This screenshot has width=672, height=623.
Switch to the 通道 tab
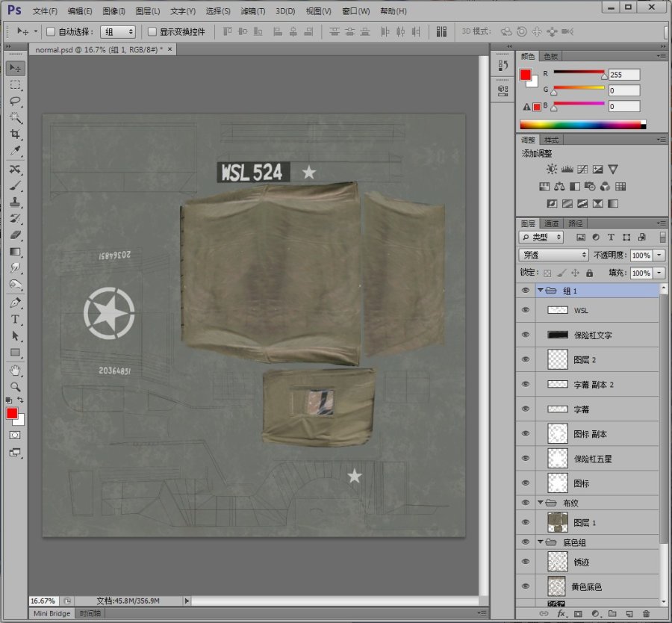tap(551, 223)
